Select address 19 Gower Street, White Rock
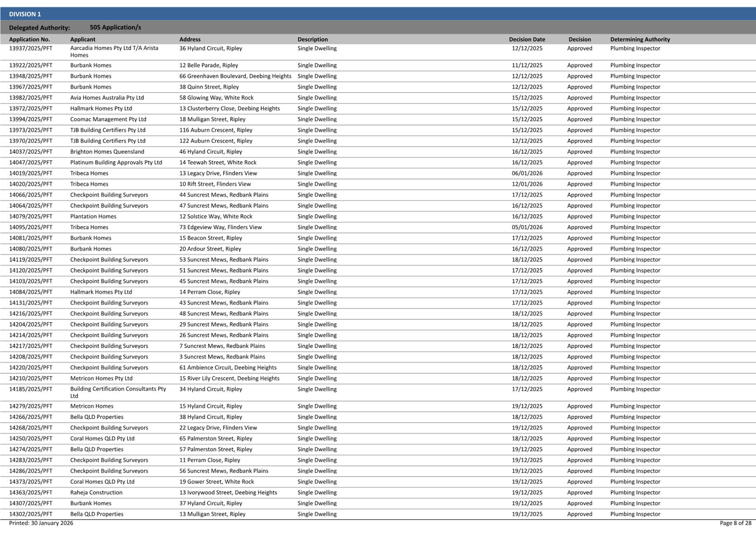The width and height of the screenshot is (756, 534). tap(217, 482)
